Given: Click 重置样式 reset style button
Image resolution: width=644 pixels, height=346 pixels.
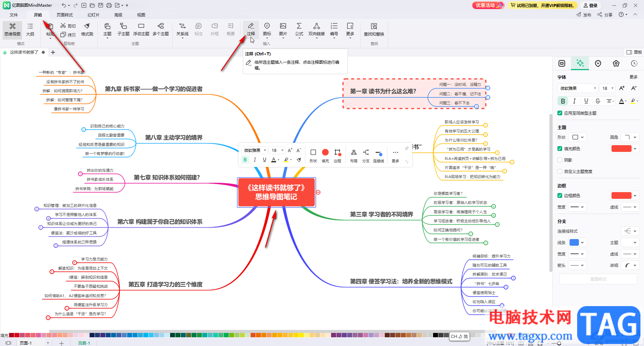Looking at the screenshot, I should tap(598, 279).
